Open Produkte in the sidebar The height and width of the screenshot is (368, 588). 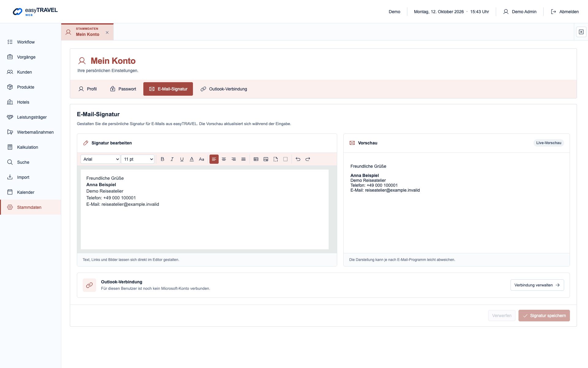point(31,87)
